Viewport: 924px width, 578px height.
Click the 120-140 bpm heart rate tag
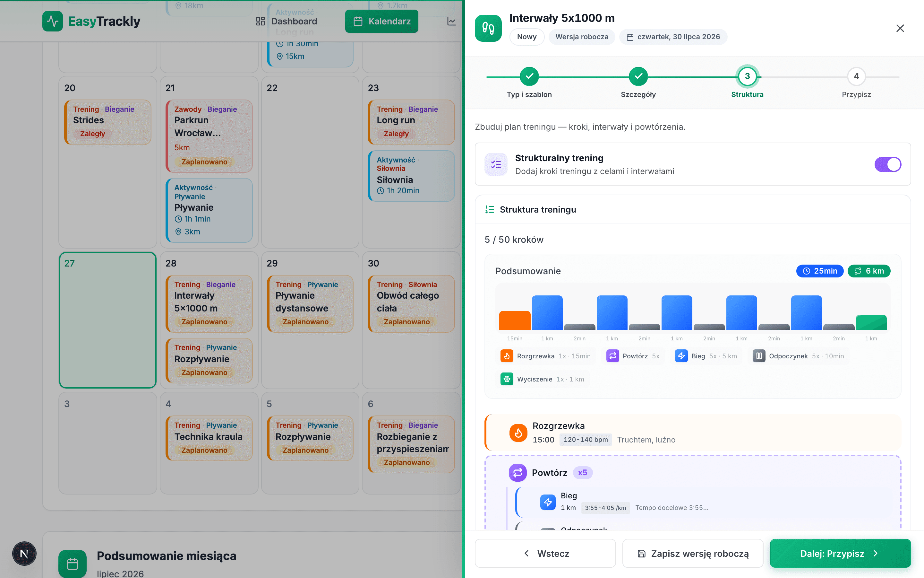coord(585,440)
